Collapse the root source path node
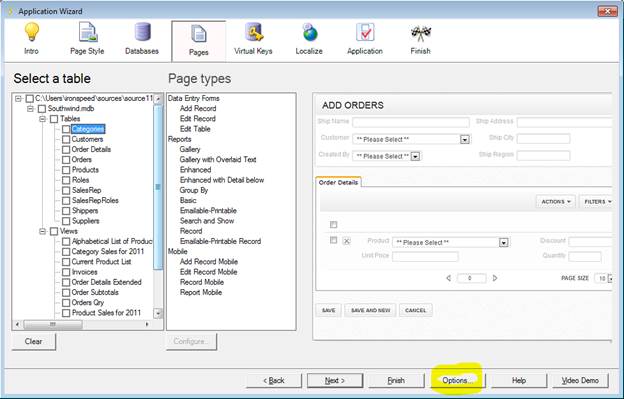The height and width of the screenshot is (399, 624). pyautogui.click(x=18, y=98)
